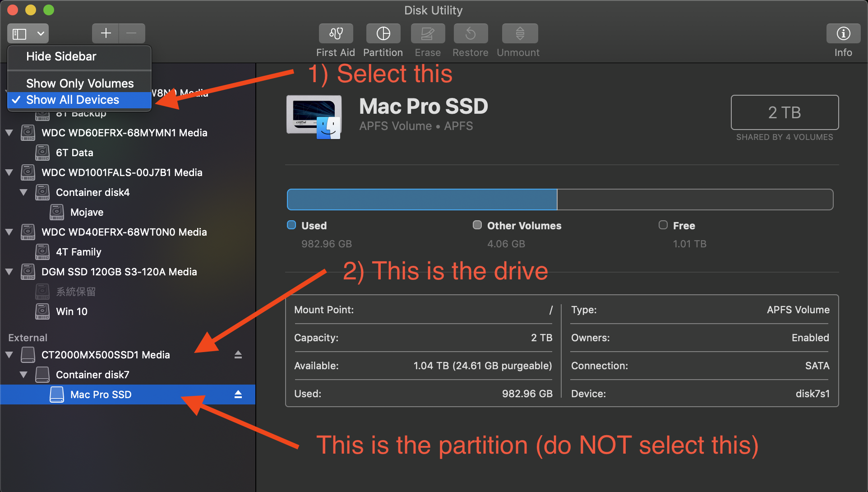868x492 pixels.
Task: Click the blue used-space storage bar
Action: [x=422, y=200]
